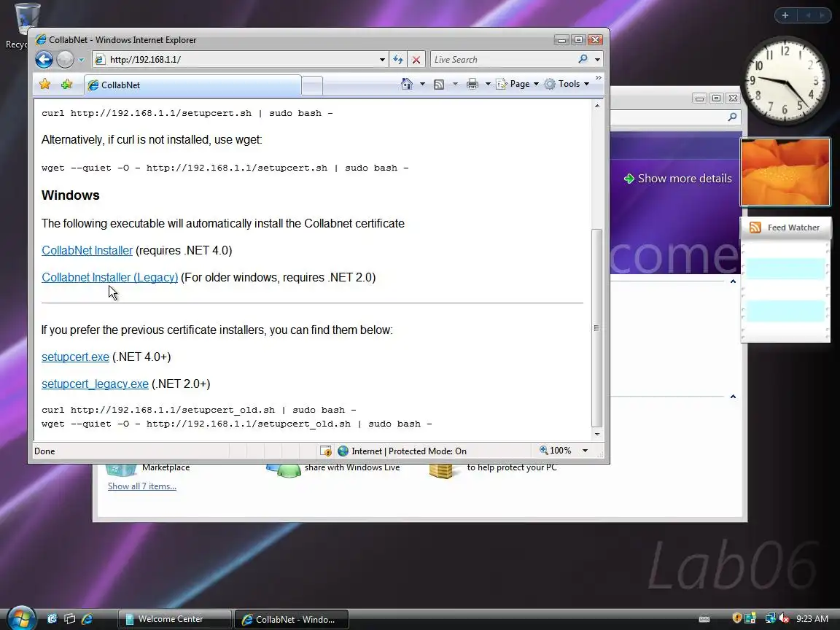Click the first Quick Launch icon
The height and width of the screenshot is (630, 840).
click(52, 619)
